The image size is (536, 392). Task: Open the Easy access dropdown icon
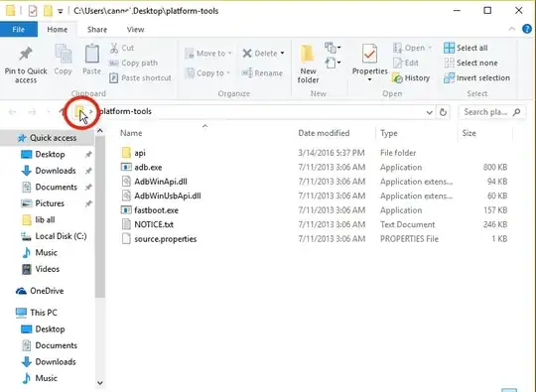tap(333, 63)
